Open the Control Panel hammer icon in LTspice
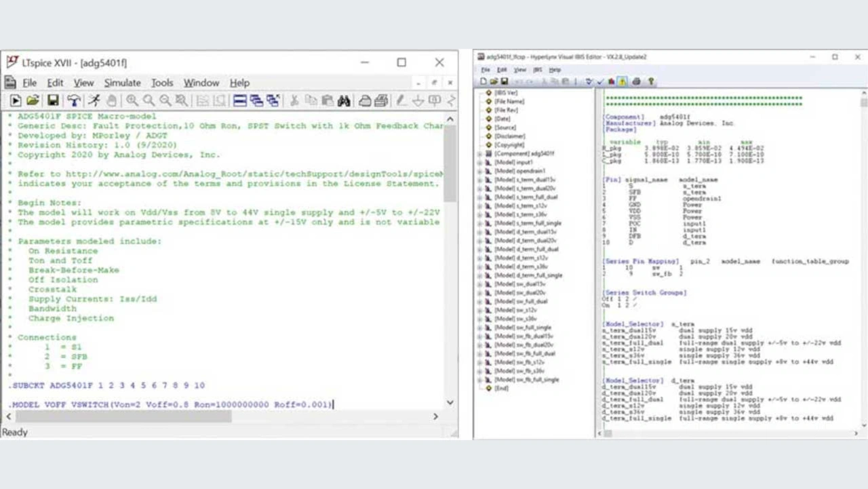 [x=73, y=100]
